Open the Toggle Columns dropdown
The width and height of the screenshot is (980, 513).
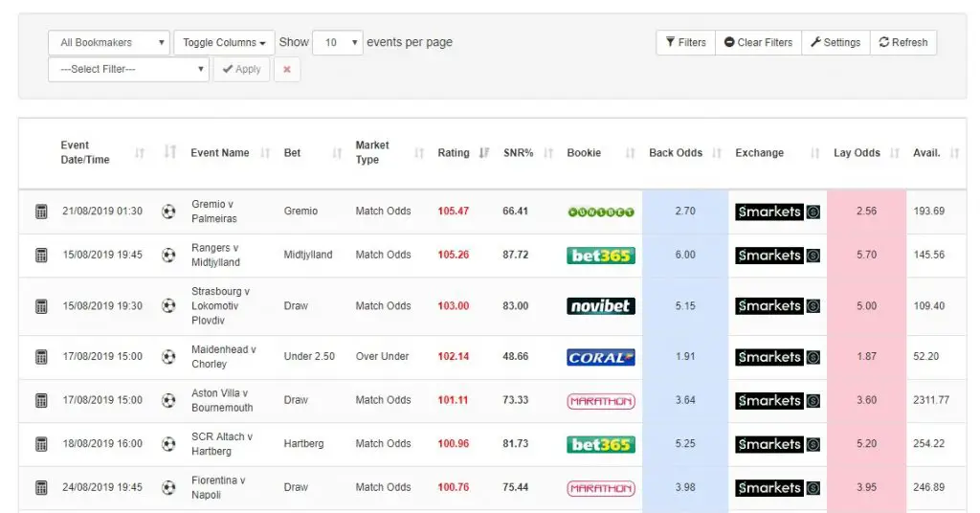tap(224, 42)
